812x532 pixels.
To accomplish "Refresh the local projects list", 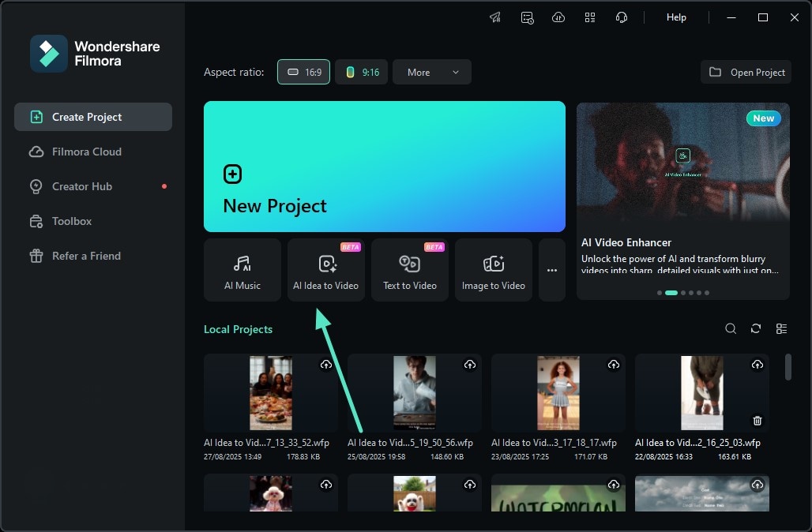I will coord(756,328).
